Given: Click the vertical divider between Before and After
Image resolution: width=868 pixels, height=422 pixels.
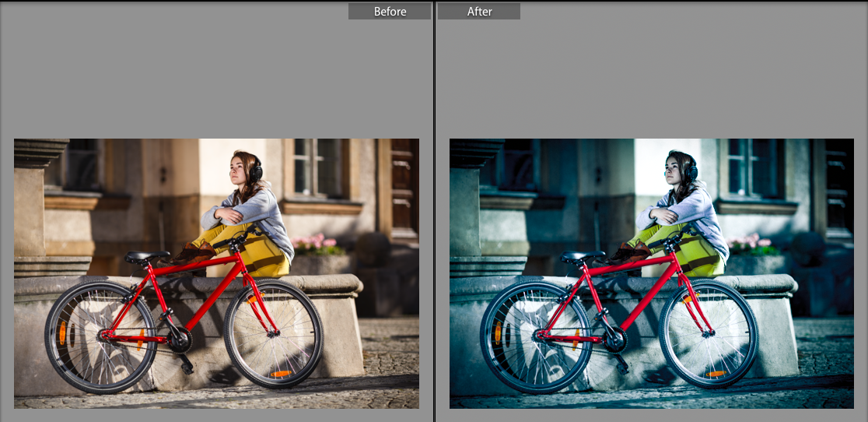Looking at the screenshot, I should pyautogui.click(x=434, y=210).
